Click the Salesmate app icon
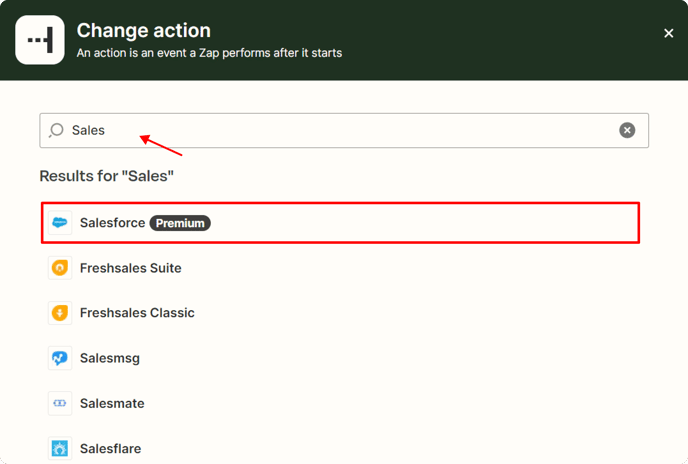 click(x=60, y=403)
